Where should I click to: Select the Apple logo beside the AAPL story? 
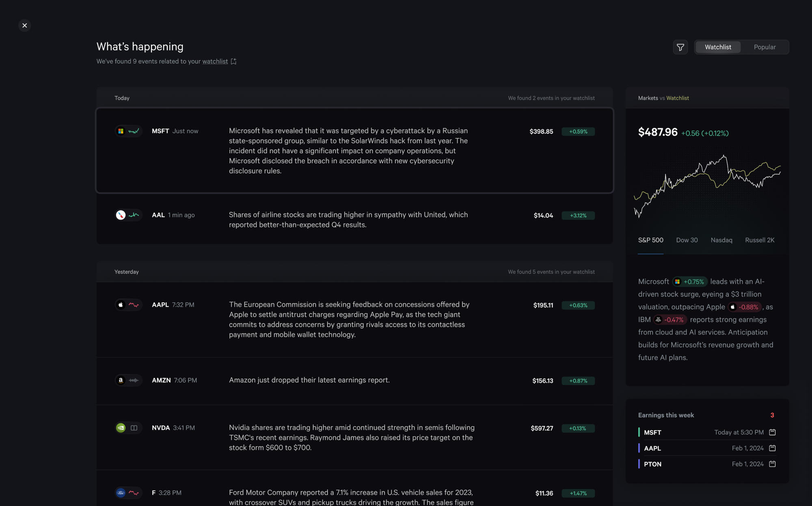click(121, 305)
